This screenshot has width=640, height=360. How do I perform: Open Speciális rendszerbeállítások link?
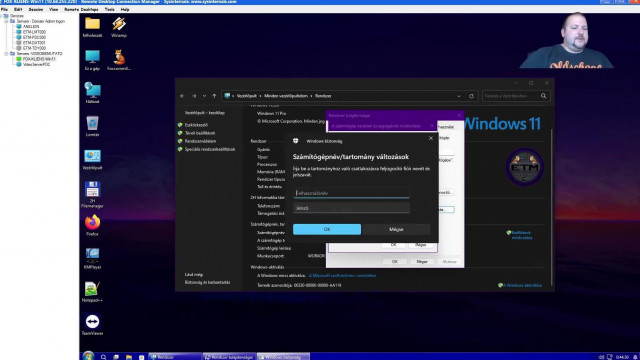coord(210,149)
